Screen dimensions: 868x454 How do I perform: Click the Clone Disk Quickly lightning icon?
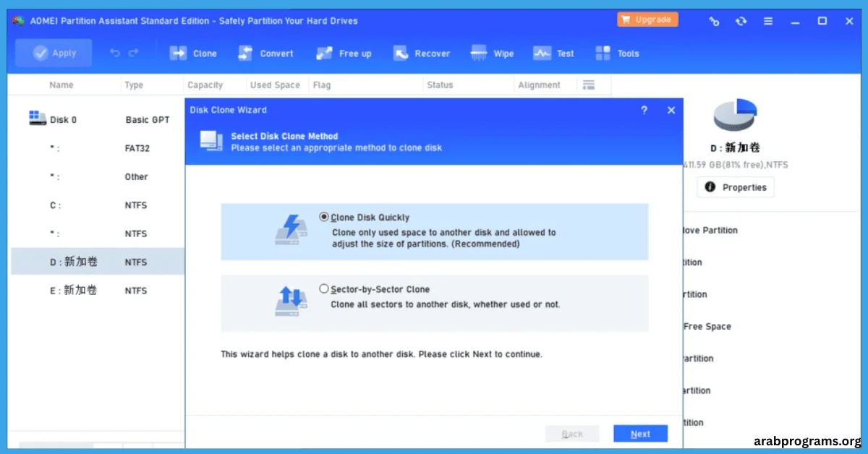pyautogui.click(x=292, y=229)
